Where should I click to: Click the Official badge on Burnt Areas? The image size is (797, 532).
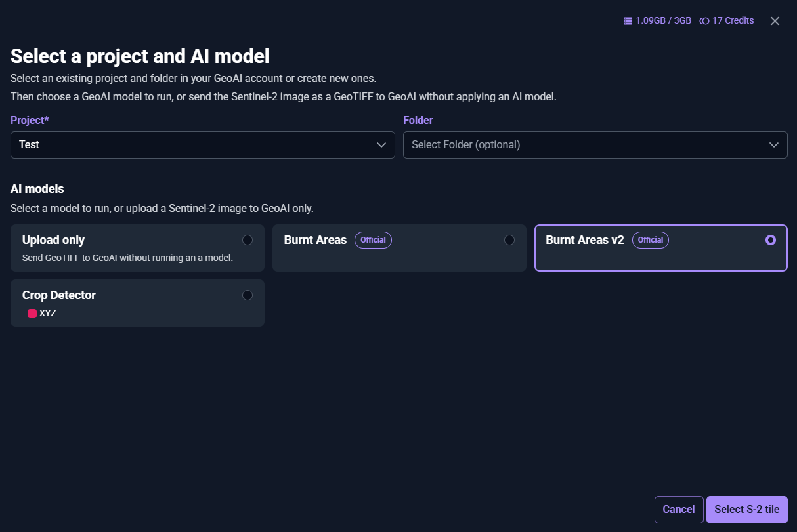[373, 240]
